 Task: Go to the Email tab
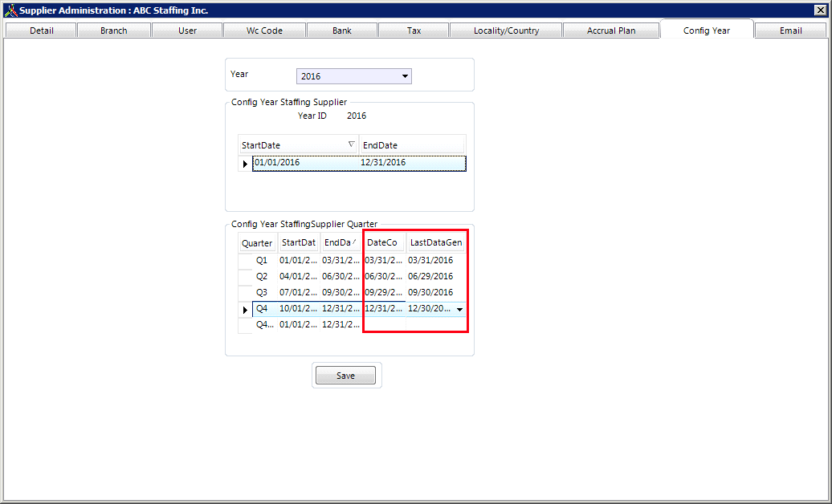[x=790, y=30]
